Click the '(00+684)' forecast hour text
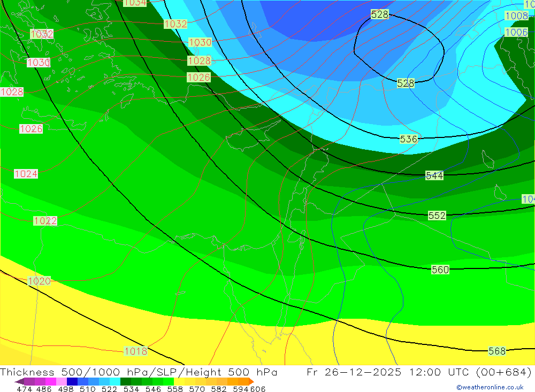This screenshot has height=392, width=535. click(503, 372)
